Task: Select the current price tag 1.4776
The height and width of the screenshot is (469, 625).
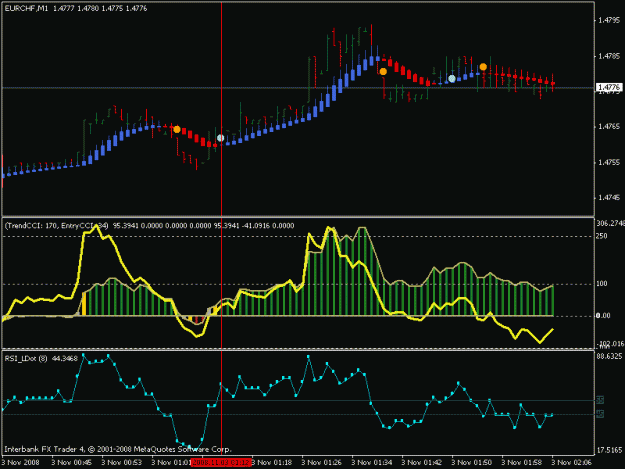Action: tap(609, 87)
